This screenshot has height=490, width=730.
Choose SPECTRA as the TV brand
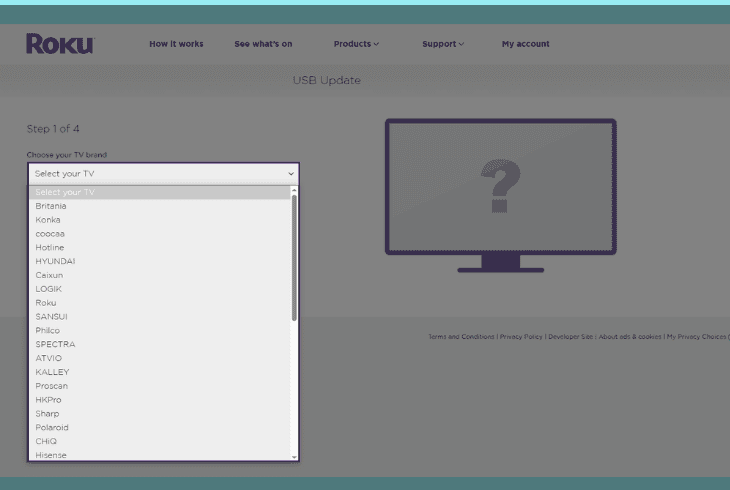tap(160, 344)
